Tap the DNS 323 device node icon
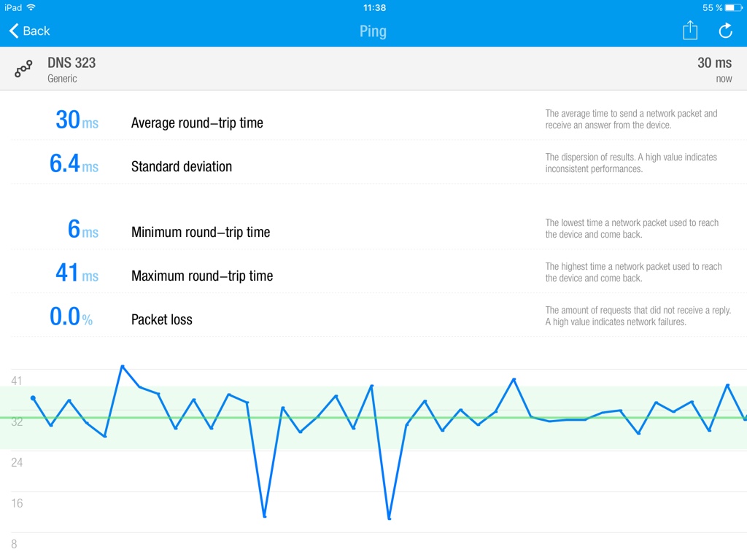The height and width of the screenshot is (560, 747). click(23, 69)
